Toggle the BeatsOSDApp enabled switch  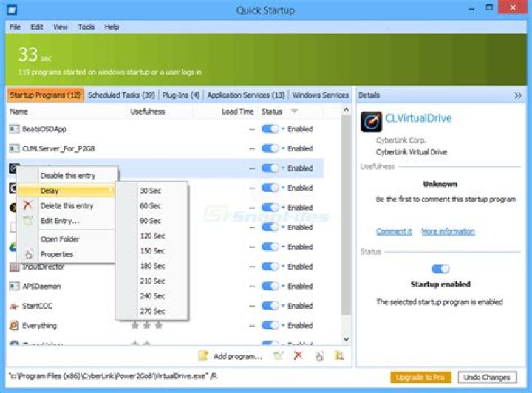click(270, 129)
